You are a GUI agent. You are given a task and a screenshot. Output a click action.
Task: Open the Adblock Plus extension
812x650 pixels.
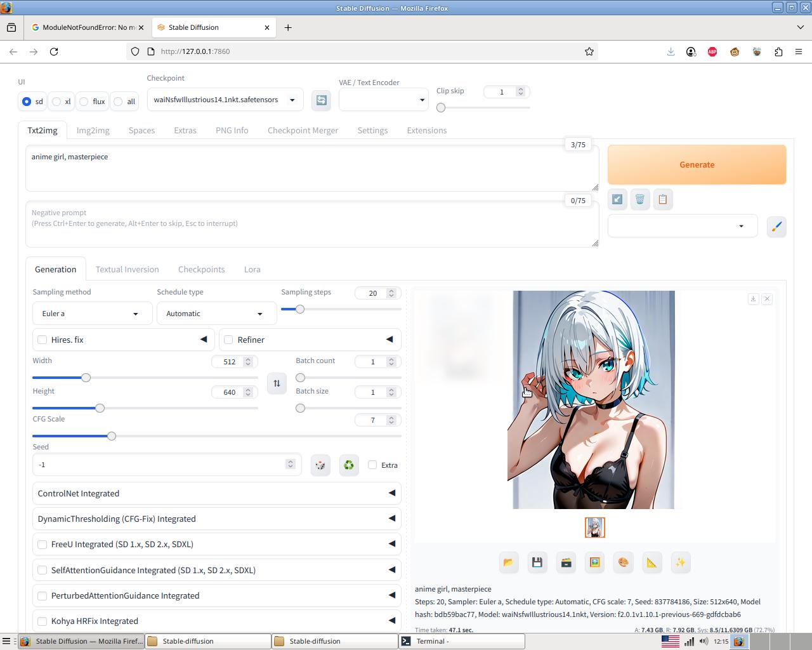point(712,51)
